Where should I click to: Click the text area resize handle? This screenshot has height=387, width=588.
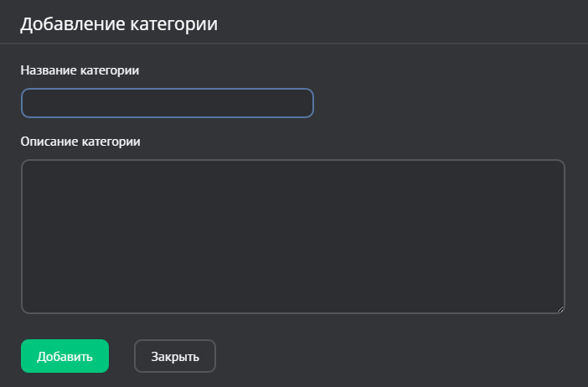560,308
